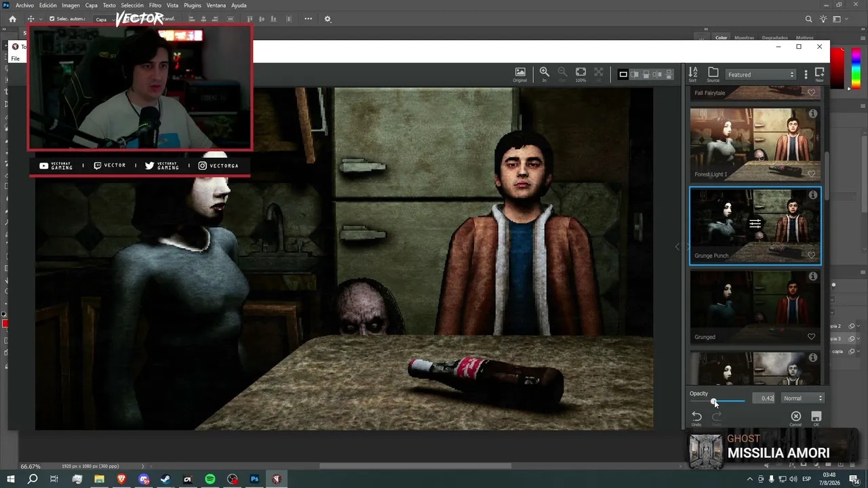Collapse the presets side panel arrow

(677, 247)
